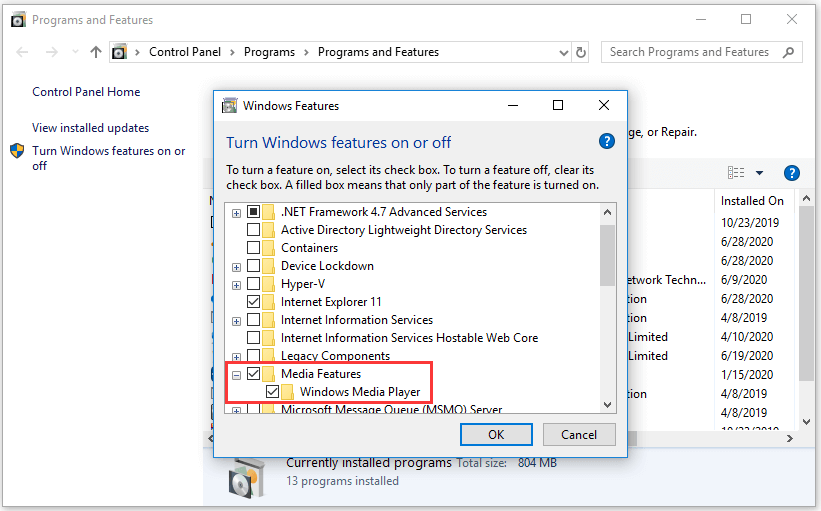
Task: Click the Media Features folder icon
Action: coord(271,374)
